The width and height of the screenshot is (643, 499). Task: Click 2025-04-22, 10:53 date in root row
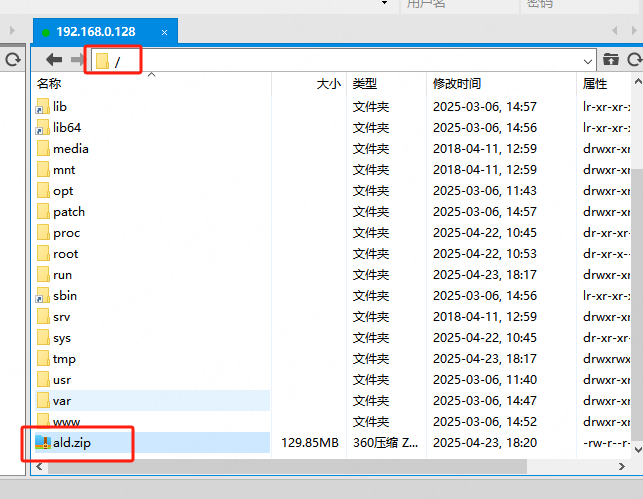485,254
